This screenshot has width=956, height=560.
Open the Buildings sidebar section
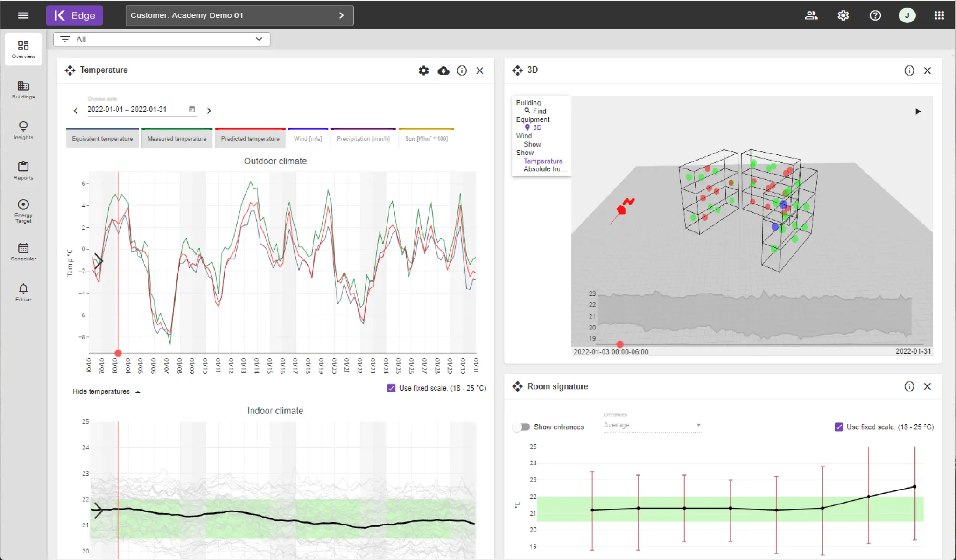click(x=23, y=90)
